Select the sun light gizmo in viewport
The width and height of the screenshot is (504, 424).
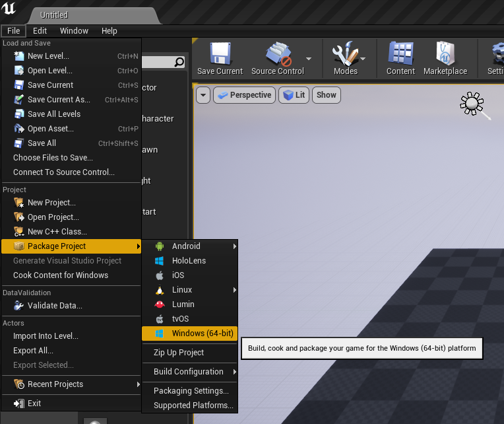(x=472, y=104)
